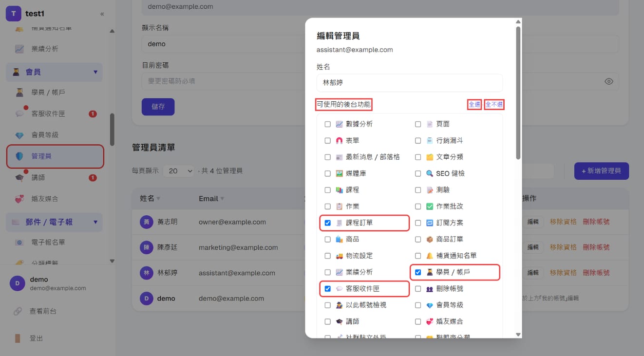Click 刪除帳號 link for marketing@example.com row
Viewport: 644px width, 356px height.
point(596,247)
